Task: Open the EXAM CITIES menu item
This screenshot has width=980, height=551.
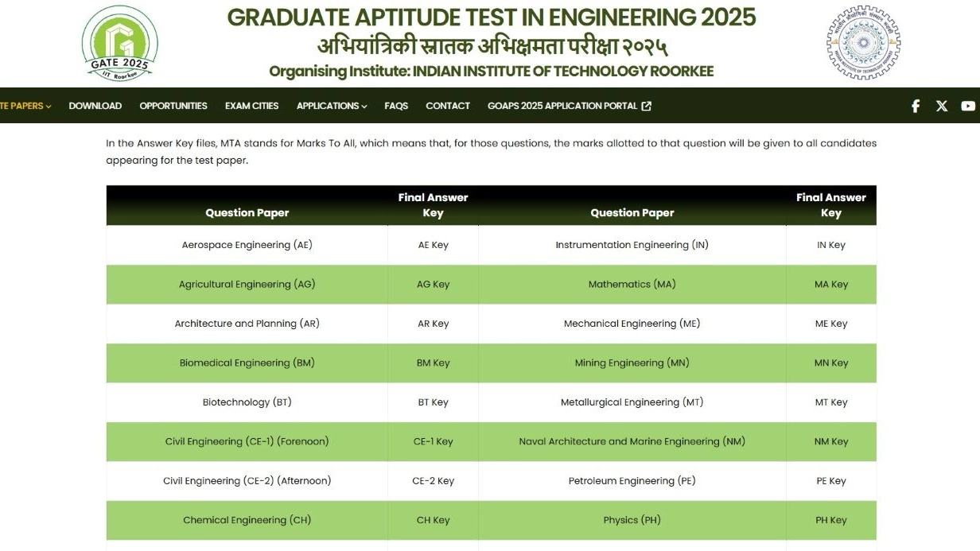Action: click(251, 106)
